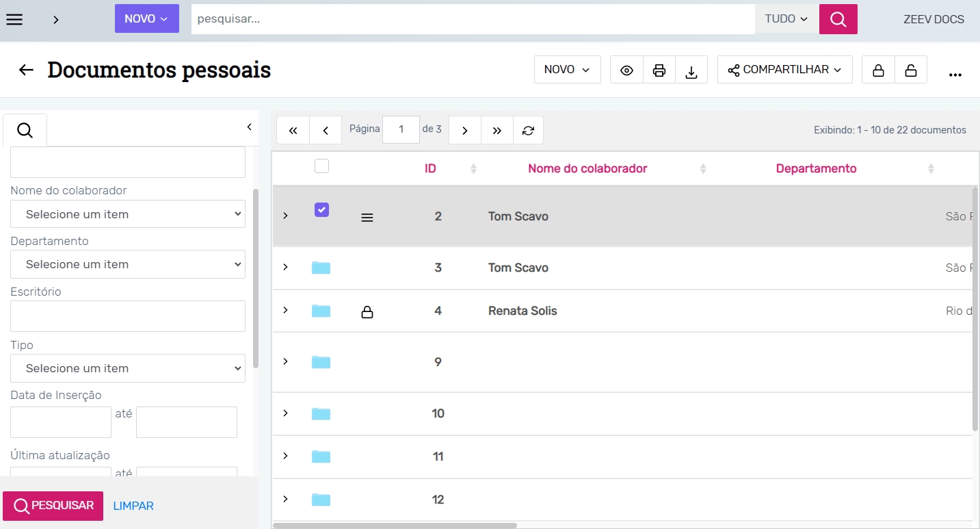Image resolution: width=980 pixels, height=529 pixels.
Task: Open the purple NOVO menu
Action: [146, 19]
